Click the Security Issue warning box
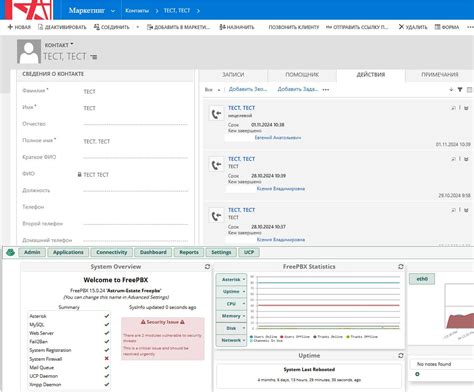Viewport: 474px width, 392px height. pos(163,339)
